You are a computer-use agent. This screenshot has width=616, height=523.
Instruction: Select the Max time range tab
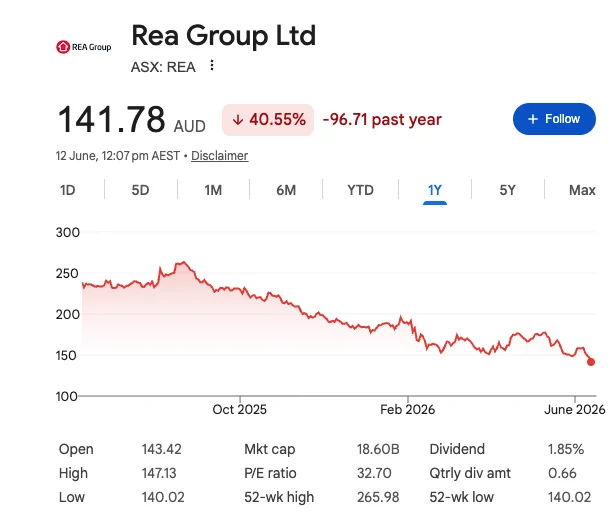pyautogui.click(x=582, y=190)
